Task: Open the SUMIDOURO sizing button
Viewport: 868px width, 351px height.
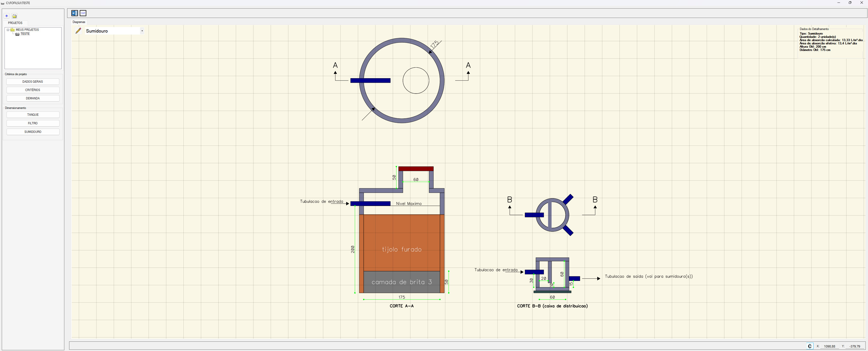Action: click(33, 132)
